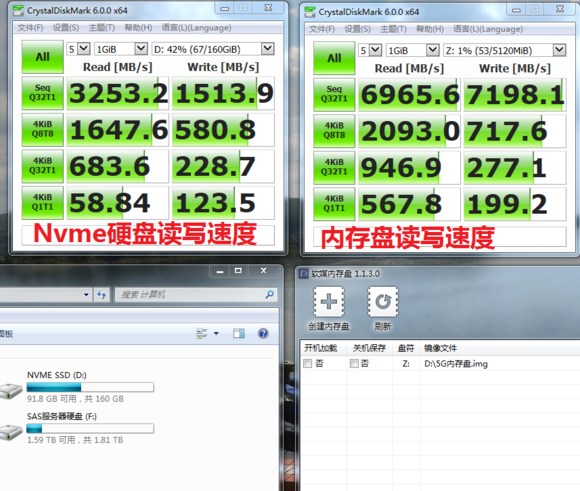Run Seq Q32T1 test in right window
580x491 pixels.
(x=334, y=94)
